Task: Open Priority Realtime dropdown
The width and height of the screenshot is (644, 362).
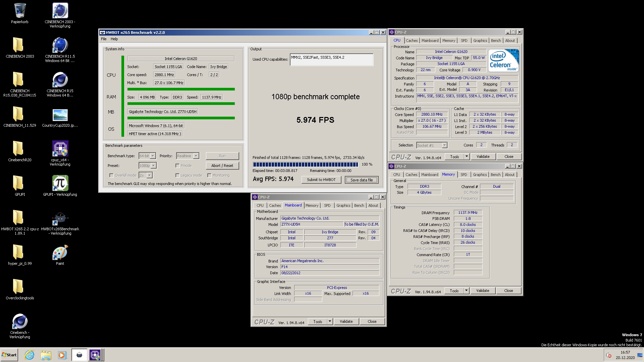Action: pyautogui.click(x=187, y=156)
